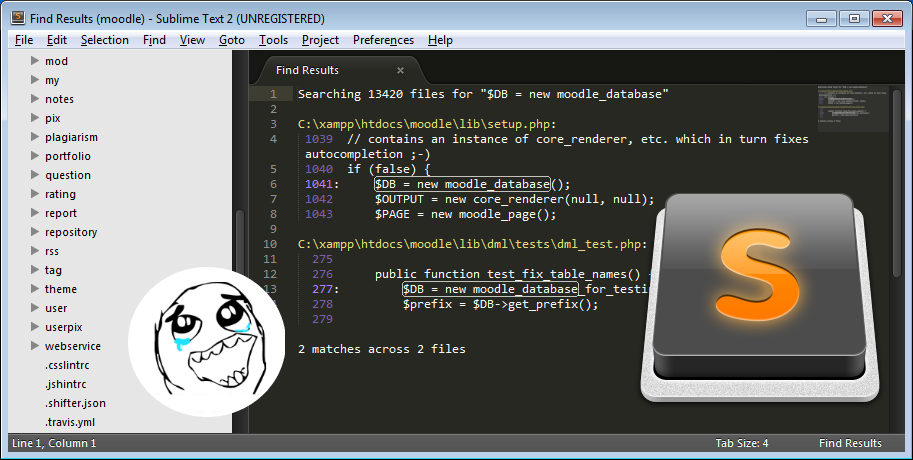Screen dimensions: 913x460
Task: Select the repository folder label
Action: tap(71, 232)
